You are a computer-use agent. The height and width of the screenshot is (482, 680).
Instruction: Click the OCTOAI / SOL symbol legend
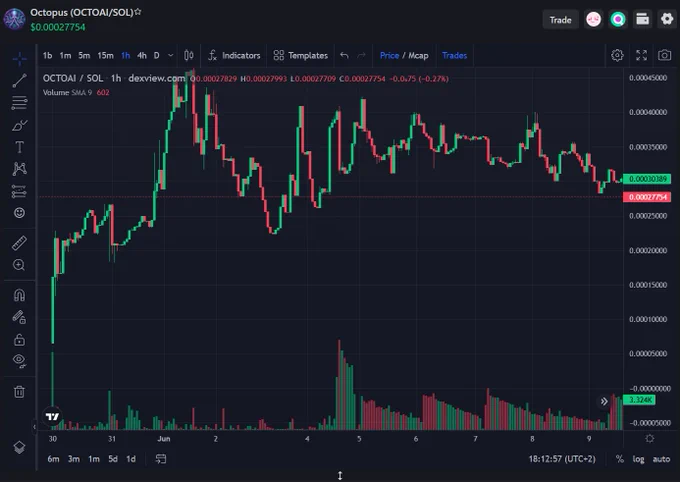(73, 79)
